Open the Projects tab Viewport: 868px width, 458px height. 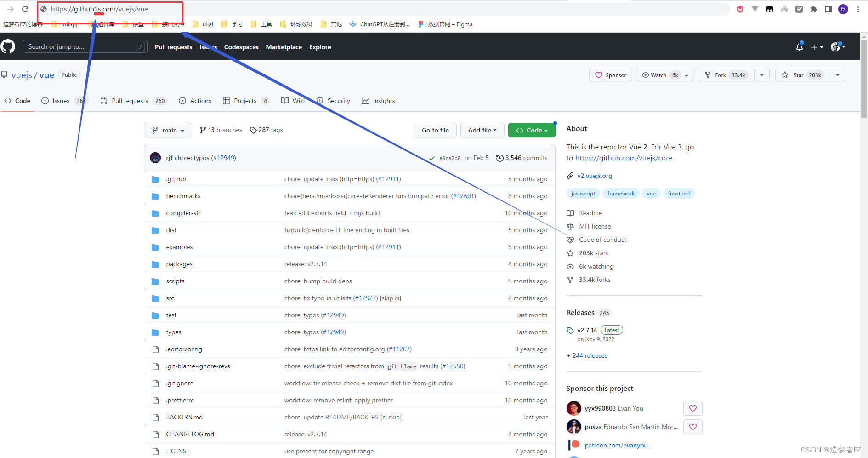tap(246, 101)
